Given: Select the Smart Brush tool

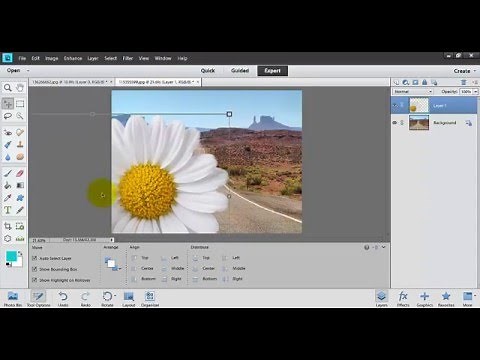Looking at the screenshot, I should pyautogui.click(x=8, y=145).
